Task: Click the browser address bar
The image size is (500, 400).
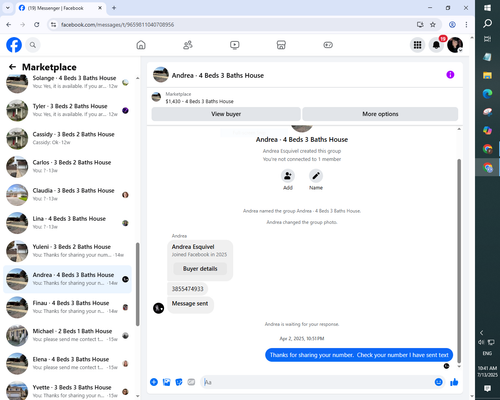Action: coord(233,25)
